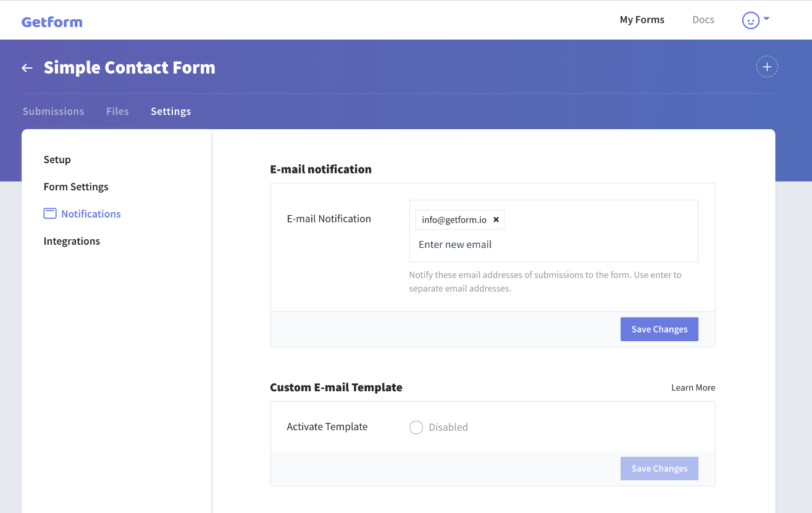This screenshot has height=513, width=812.
Task: Click the Enter new email field
Action: coord(554,245)
